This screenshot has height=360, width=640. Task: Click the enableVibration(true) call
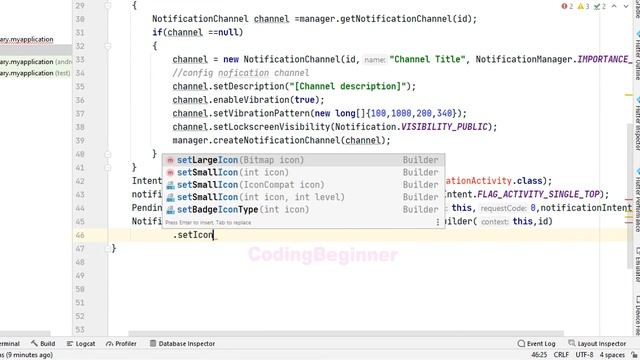coord(266,100)
